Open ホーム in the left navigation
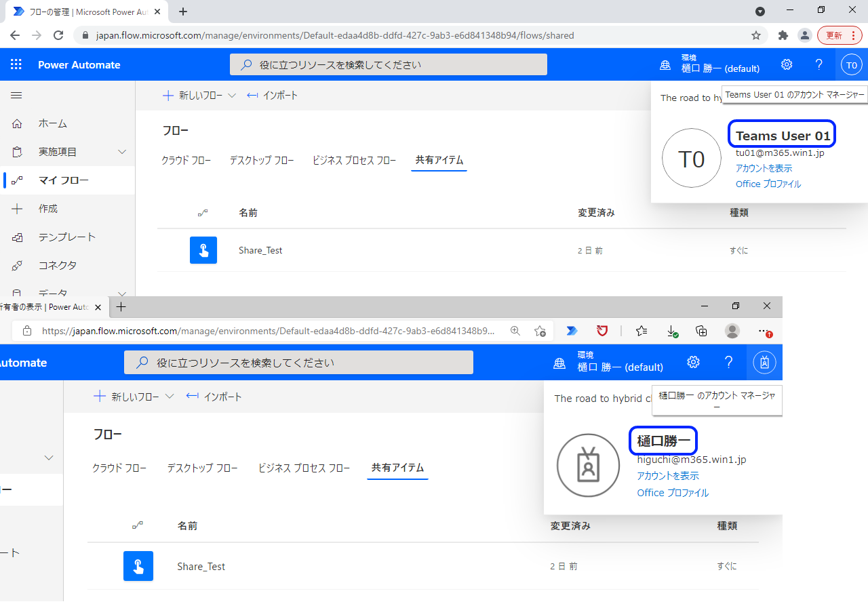This screenshot has width=868, height=606. tap(68, 123)
